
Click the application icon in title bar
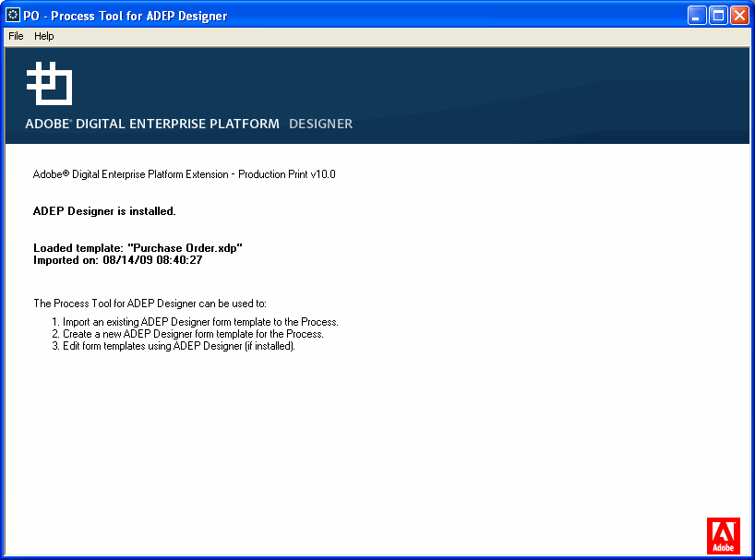[13, 16]
